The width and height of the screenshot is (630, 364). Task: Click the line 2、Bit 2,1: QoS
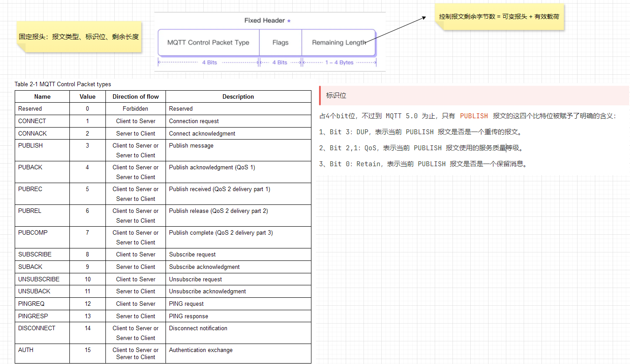point(422,148)
